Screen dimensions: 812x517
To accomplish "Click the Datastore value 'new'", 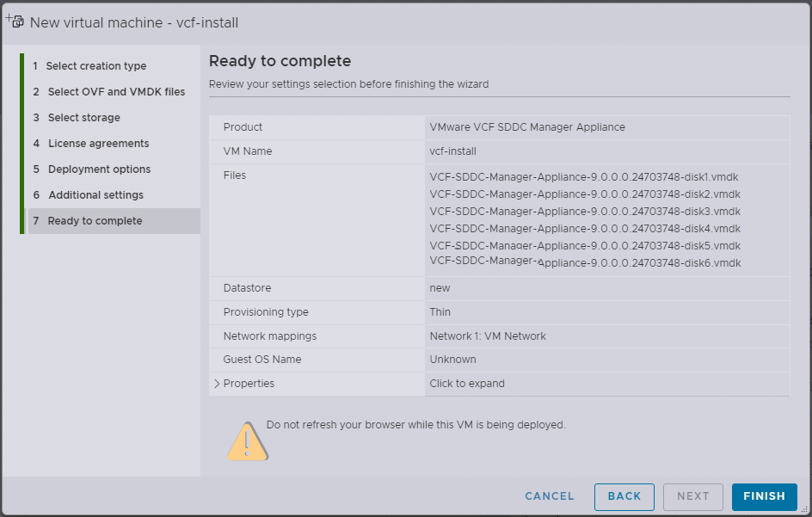I will [440, 288].
